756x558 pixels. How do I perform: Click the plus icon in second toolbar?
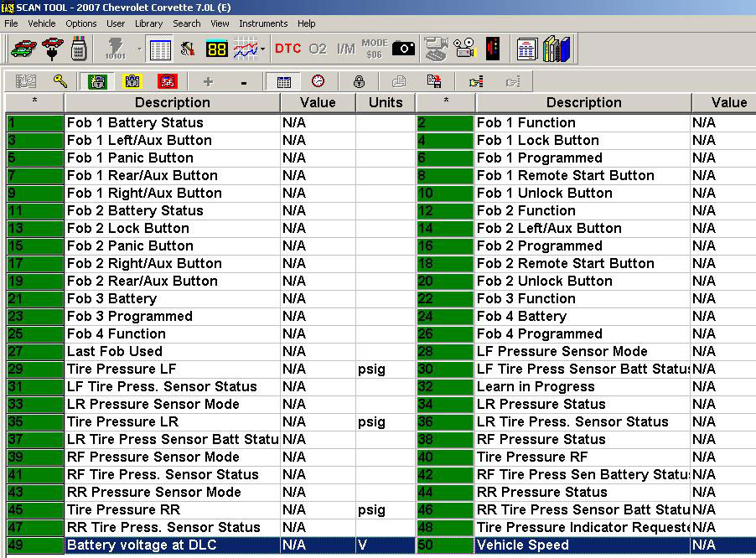[208, 81]
